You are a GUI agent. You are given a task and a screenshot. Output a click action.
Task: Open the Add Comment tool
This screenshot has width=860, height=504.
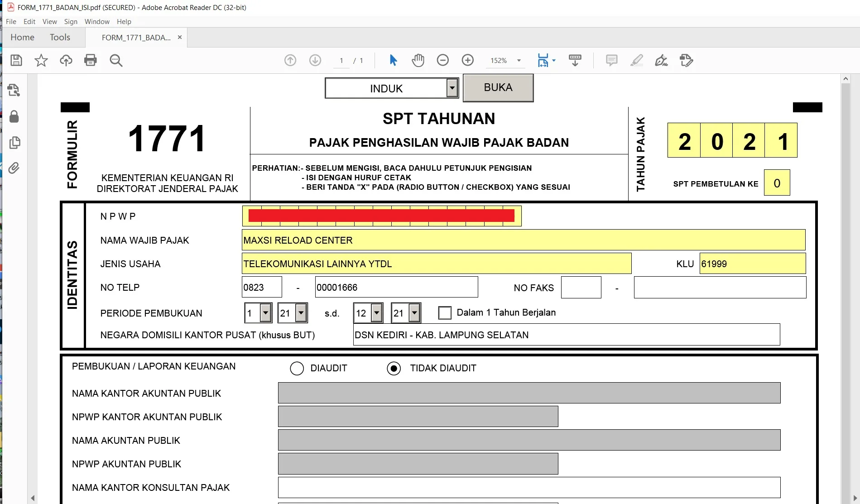tap(611, 60)
